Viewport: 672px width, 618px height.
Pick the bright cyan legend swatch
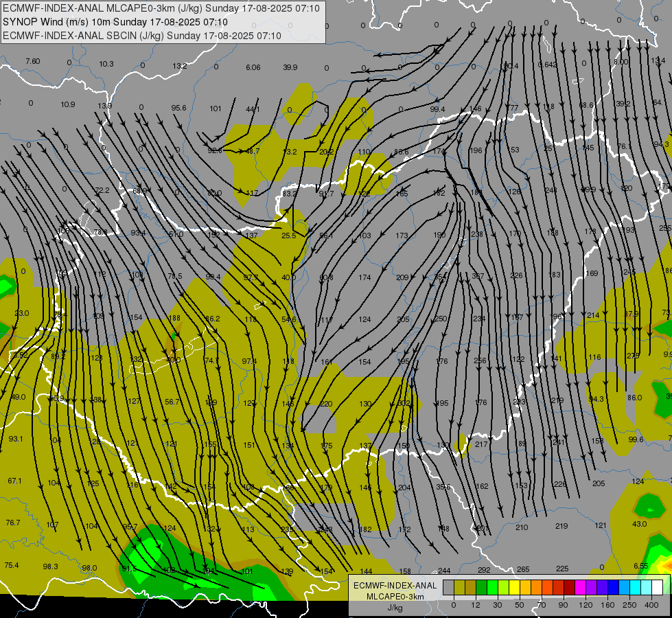(x=635, y=587)
